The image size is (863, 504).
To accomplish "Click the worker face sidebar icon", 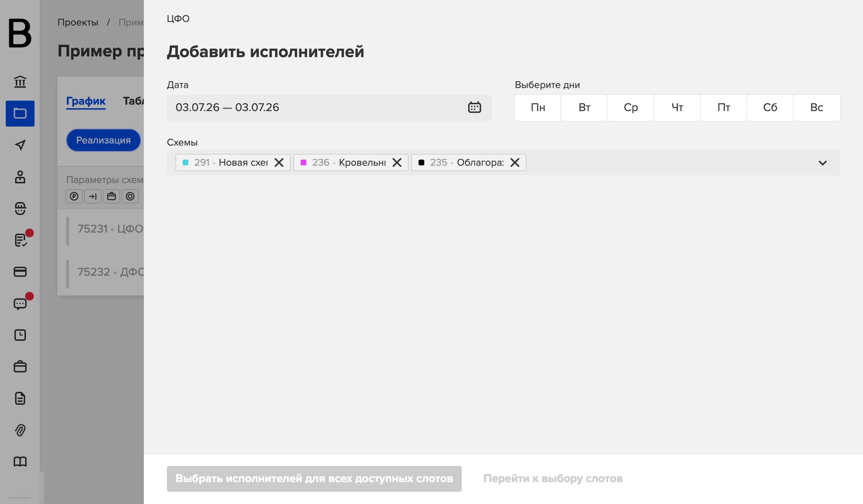I will point(20,209).
